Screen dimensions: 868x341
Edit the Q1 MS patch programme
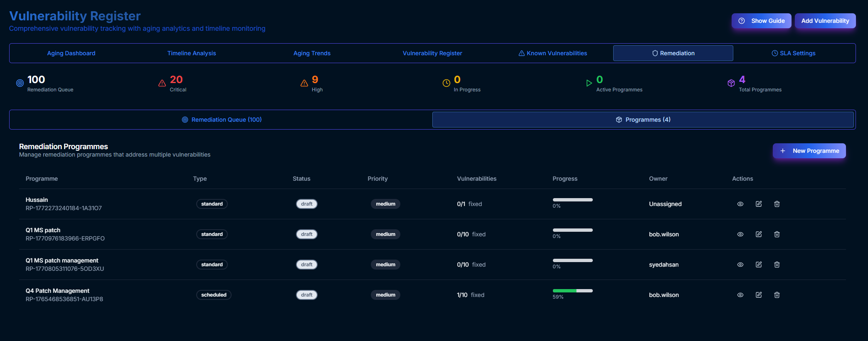[x=759, y=234]
